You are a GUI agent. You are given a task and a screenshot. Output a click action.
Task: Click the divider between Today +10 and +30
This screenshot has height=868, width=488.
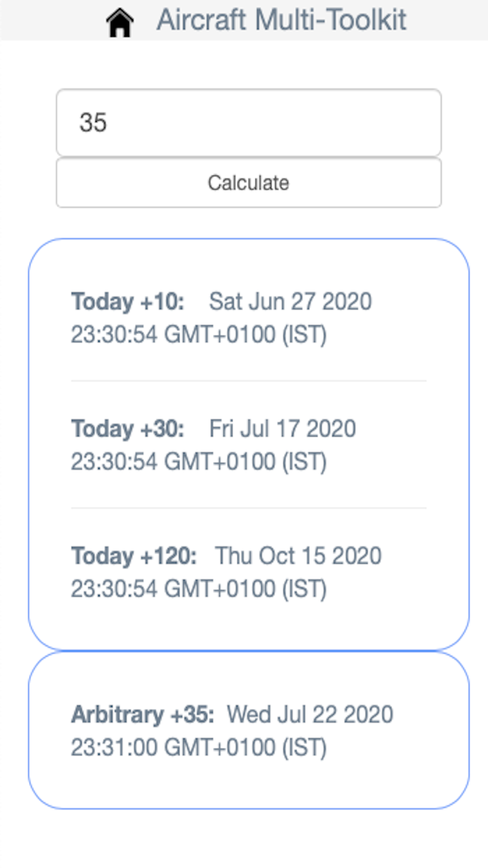[x=249, y=381]
